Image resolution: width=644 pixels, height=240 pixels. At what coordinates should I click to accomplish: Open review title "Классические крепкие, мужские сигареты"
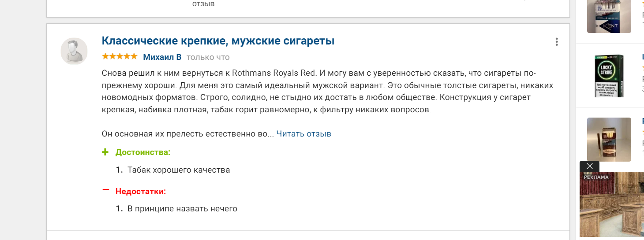(x=218, y=41)
